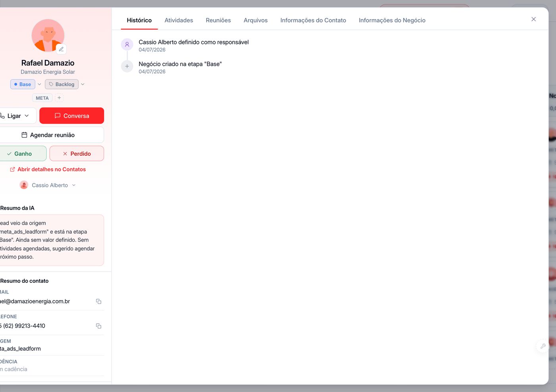Add a new tag with plus icon

[59, 98]
